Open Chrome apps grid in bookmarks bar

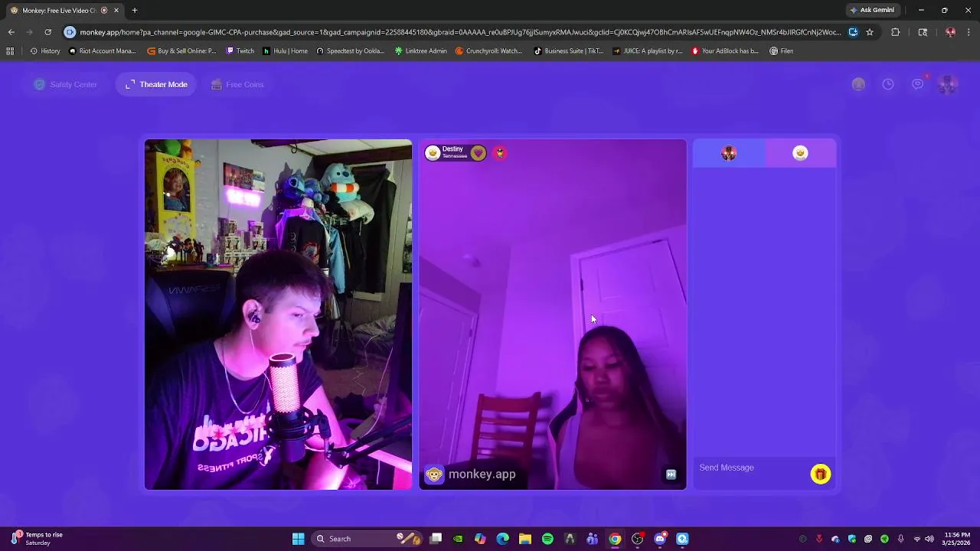pos(10,51)
